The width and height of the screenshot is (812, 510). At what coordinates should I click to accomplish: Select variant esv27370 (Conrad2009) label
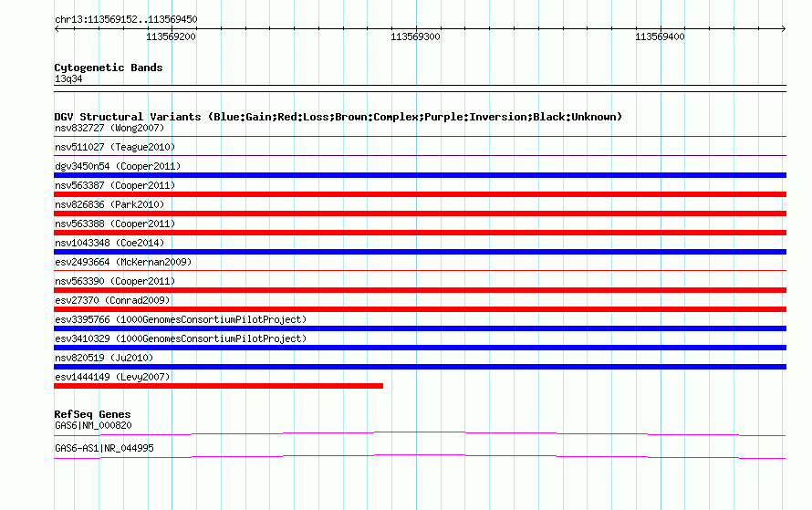point(112,300)
